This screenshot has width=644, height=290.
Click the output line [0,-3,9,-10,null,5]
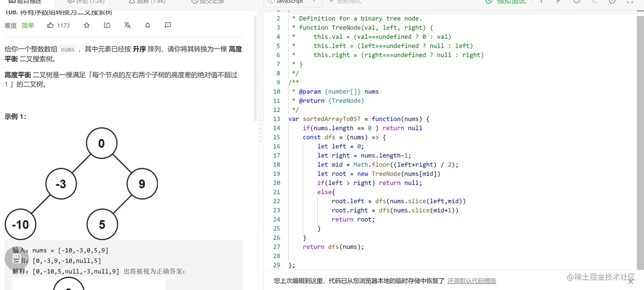[x=57, y=261]
